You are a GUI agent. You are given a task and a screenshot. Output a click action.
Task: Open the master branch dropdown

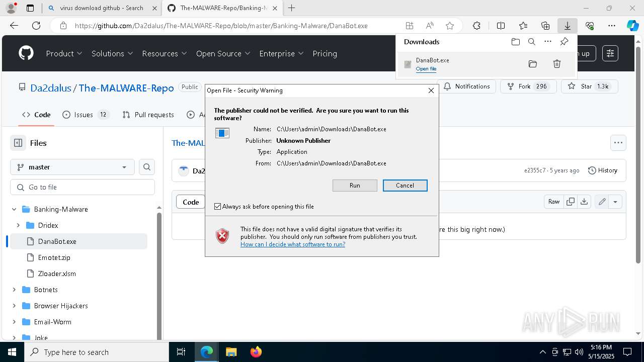(72, 167)
